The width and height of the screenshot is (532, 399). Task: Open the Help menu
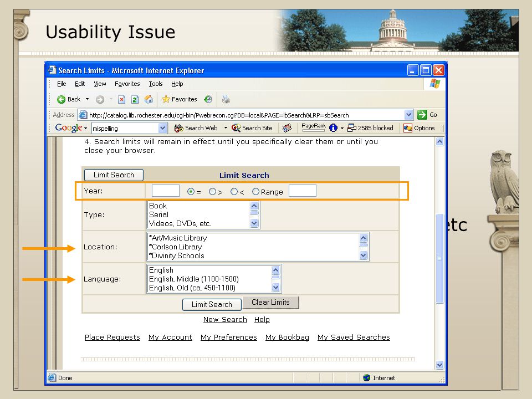(177, 84)
